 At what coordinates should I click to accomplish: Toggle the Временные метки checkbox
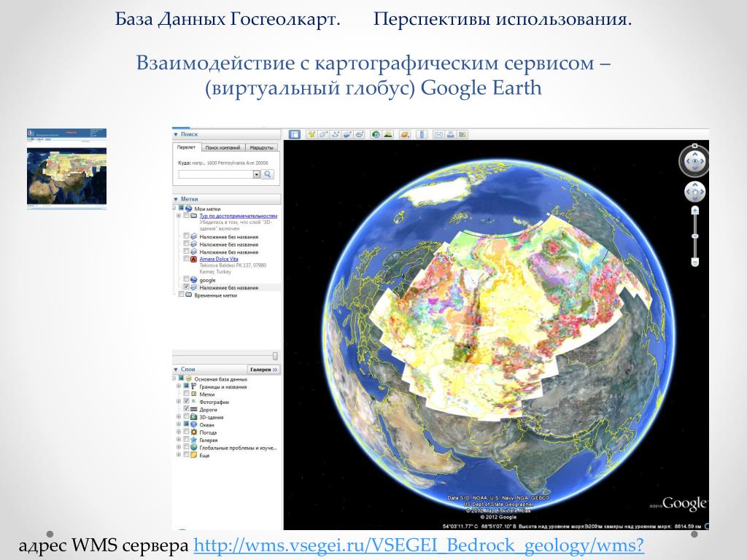[x=181, y=295]
